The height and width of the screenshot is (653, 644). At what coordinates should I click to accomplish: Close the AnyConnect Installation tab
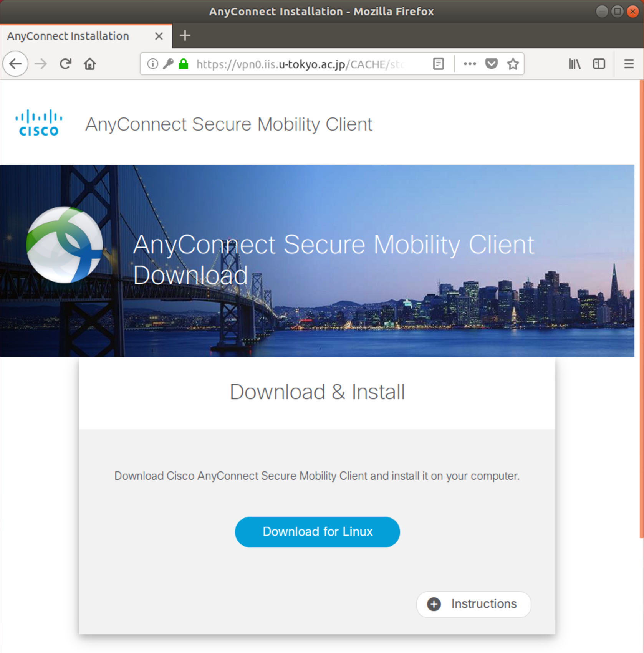click(159, 36)
